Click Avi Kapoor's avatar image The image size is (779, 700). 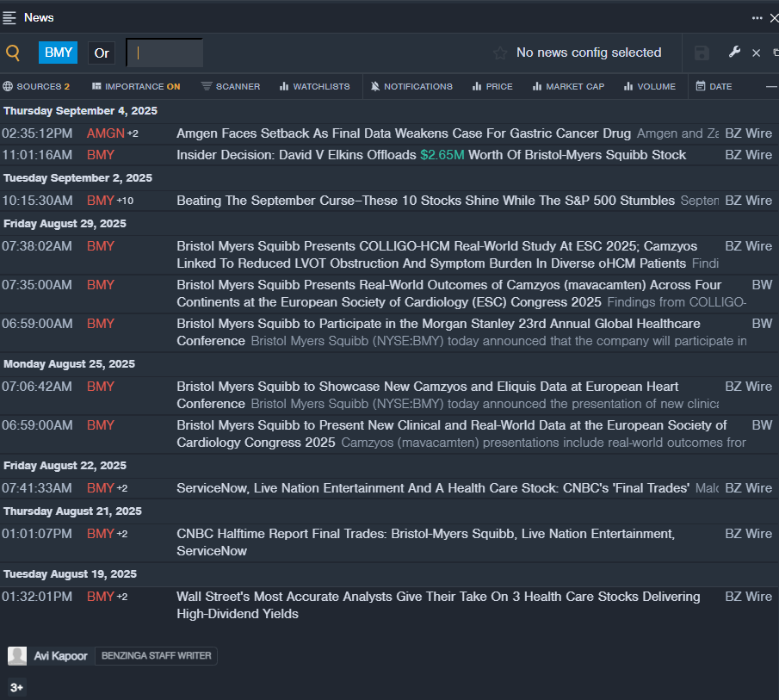point(17,656)
